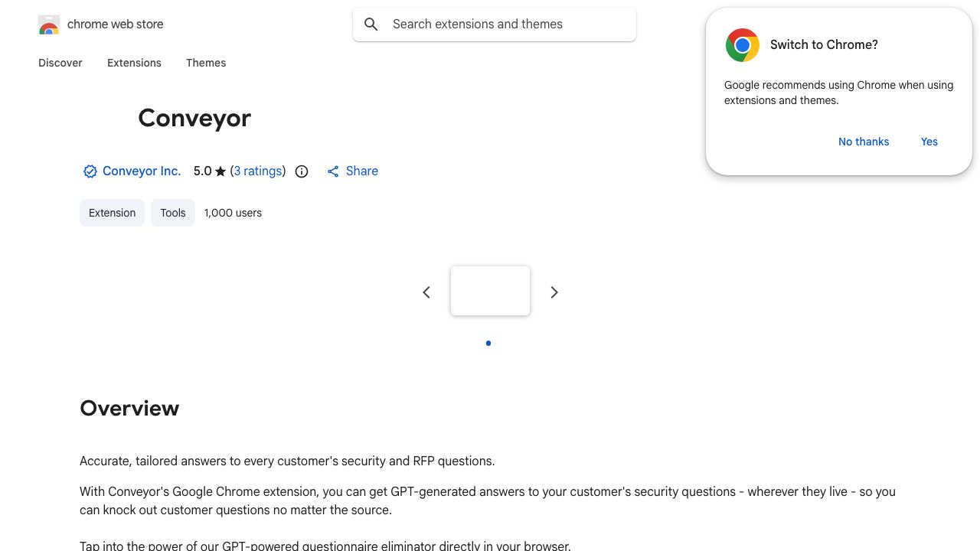Click the Chrome logo in the popup
This screenshot has height=551, width=980.
click(743, 45)
